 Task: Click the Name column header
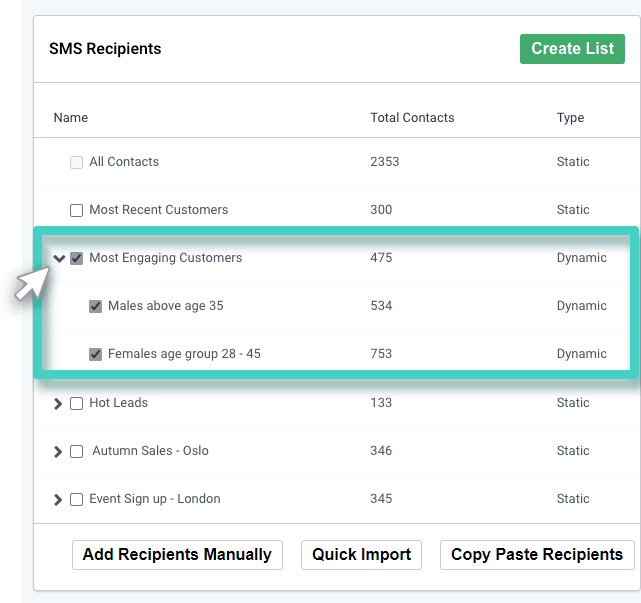click(x=71, y=118)
